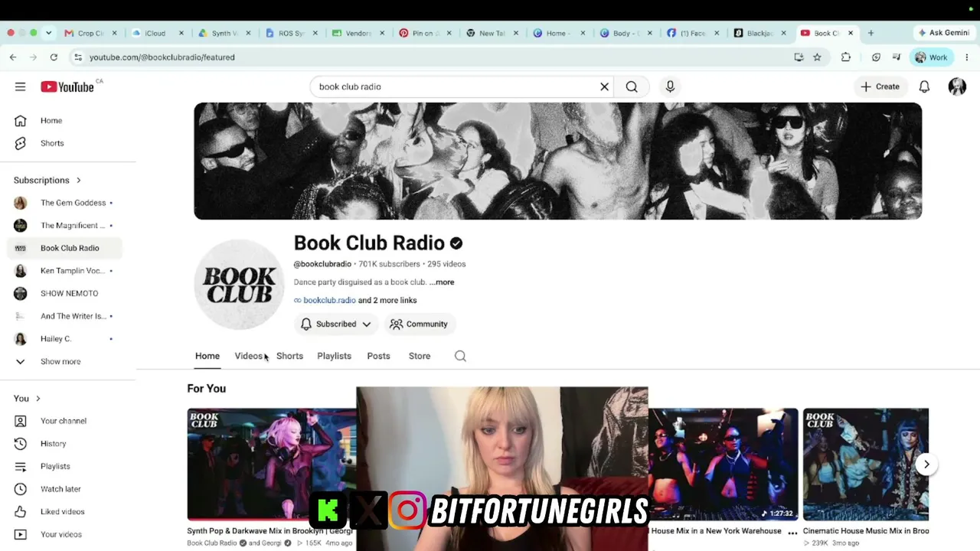
Task: Open the channel Playlists tab
Action: (x=334, y=356)
